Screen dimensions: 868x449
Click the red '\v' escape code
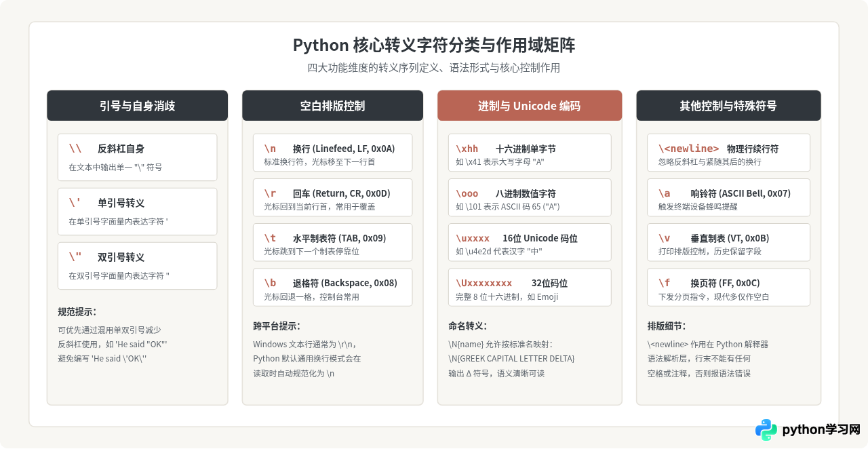click(665, 238)
